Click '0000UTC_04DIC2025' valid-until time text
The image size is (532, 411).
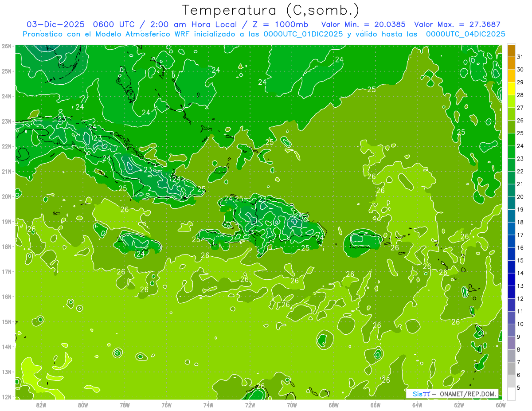coord(465,34)
